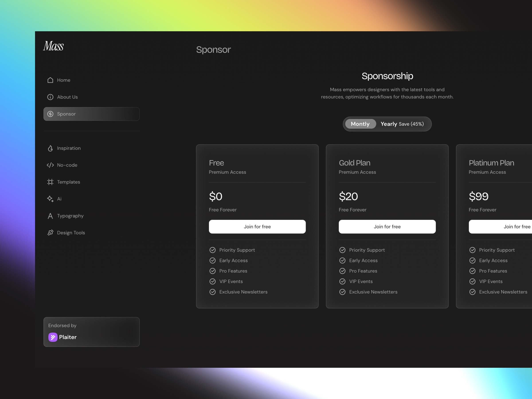This screenshot has height=399, width=532.
Task: Click the Templates frame icon
Action: (x=50, y=182)
